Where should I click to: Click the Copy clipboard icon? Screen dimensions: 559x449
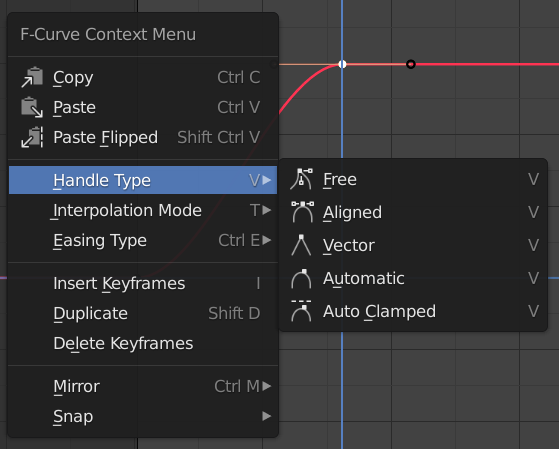coord(32,77)
